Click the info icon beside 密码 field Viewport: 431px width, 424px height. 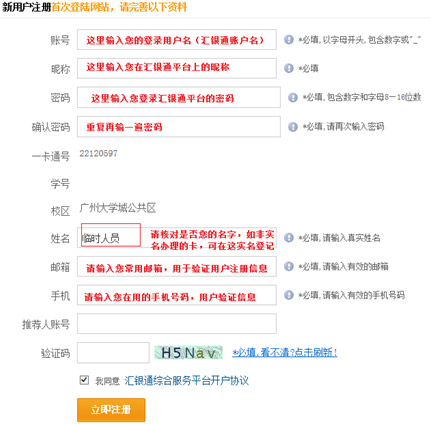click(293, 97)
